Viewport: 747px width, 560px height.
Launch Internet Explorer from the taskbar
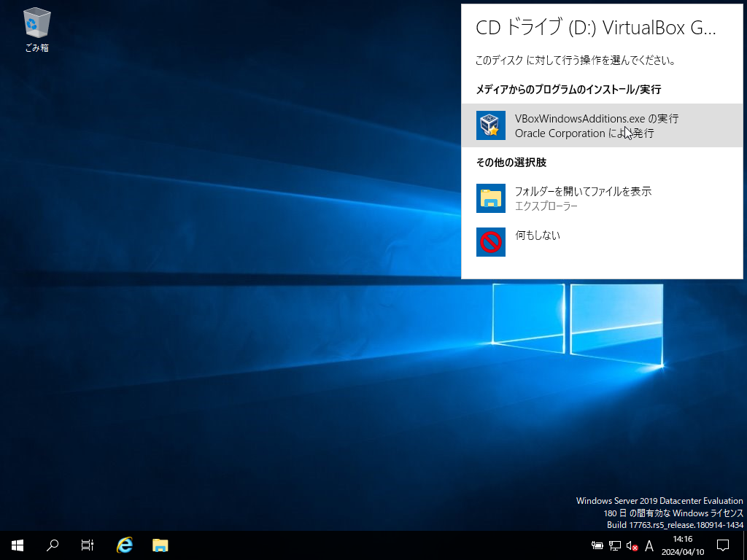click(x=124, y=545)
